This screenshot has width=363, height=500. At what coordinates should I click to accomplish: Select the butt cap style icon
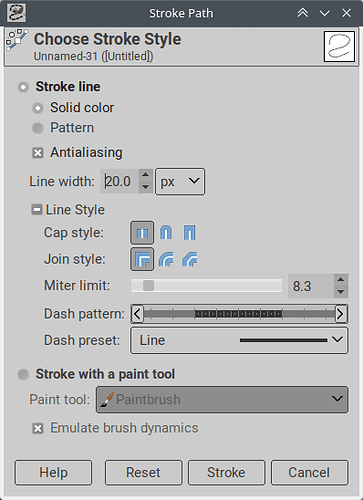[x=142, y=233]
